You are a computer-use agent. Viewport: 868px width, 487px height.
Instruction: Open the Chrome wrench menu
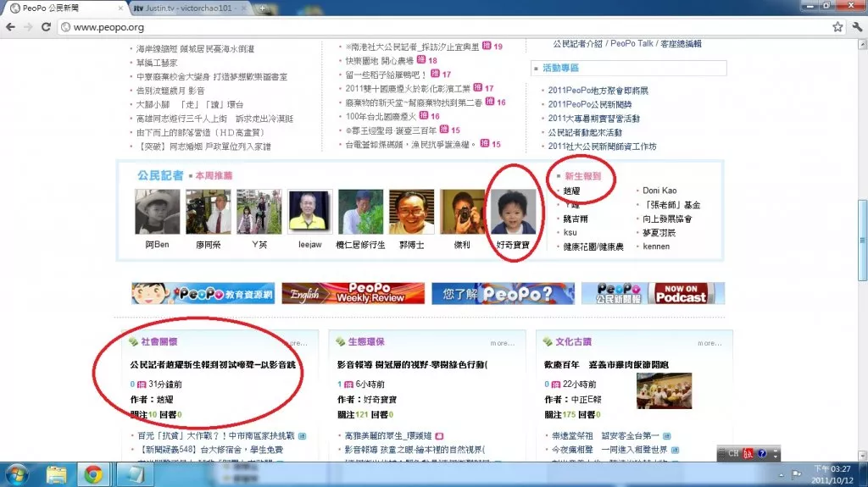(x=858, y=26)
